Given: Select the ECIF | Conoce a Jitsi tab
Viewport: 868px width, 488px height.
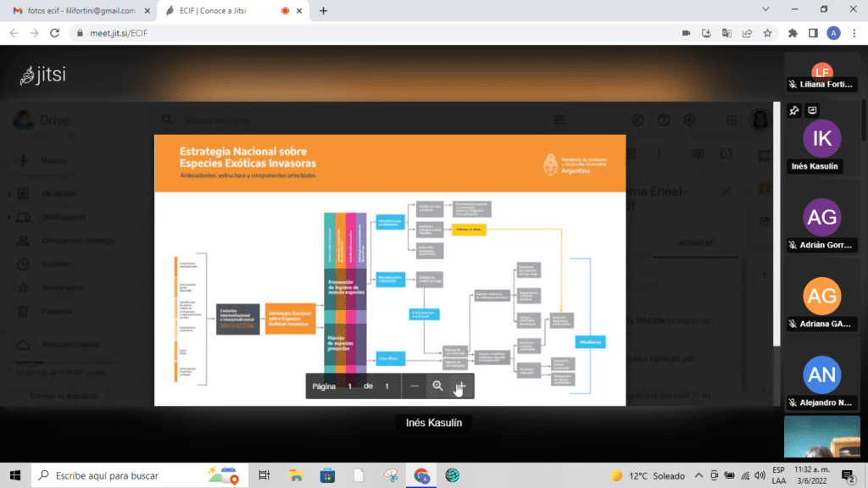Looking at the screenshot, I should [220, 11].
